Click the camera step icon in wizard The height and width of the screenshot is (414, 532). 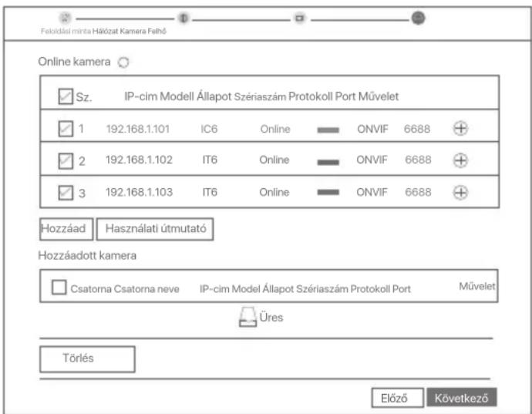coord(300,18)
